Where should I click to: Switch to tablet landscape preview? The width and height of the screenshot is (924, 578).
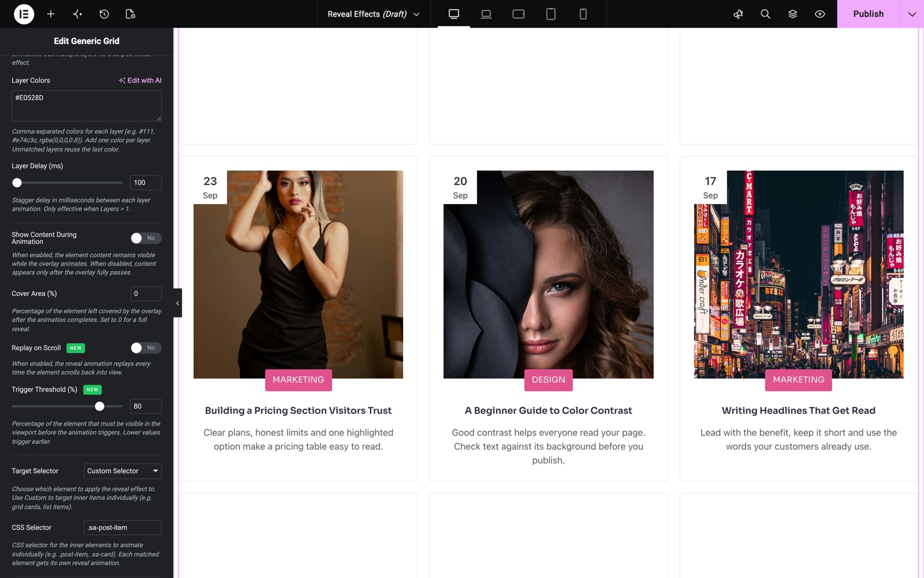tap(519, 14)
